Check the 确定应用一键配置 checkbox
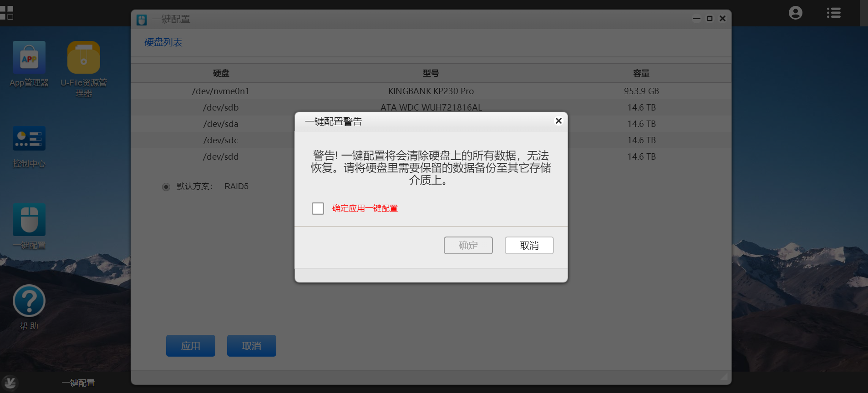This screenshot has width=868, height=393. 318,208
